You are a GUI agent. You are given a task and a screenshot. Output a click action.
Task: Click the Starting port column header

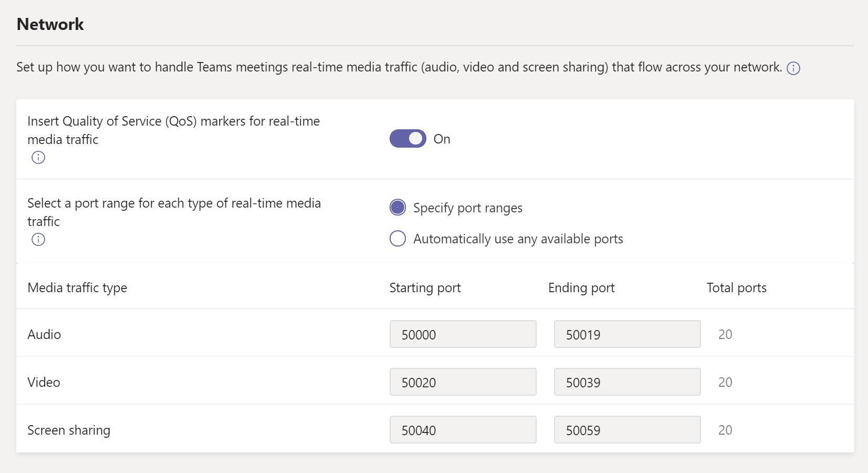425,288
